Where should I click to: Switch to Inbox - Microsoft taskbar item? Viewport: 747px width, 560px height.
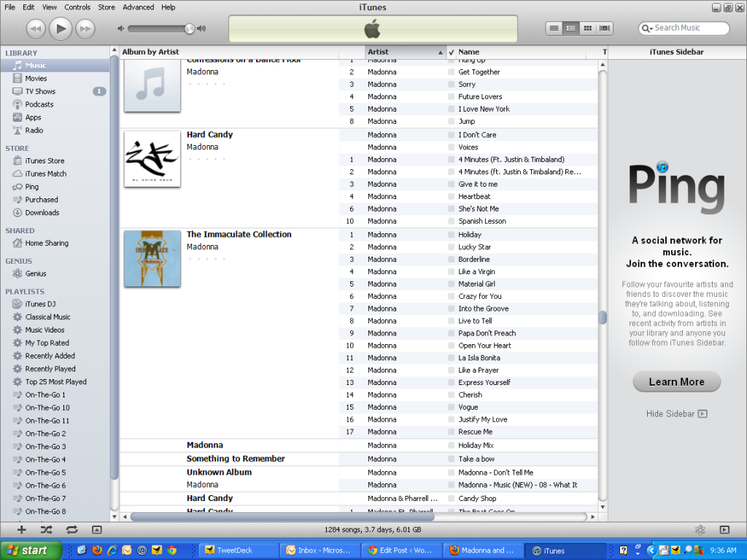click(x=320, y=551)
